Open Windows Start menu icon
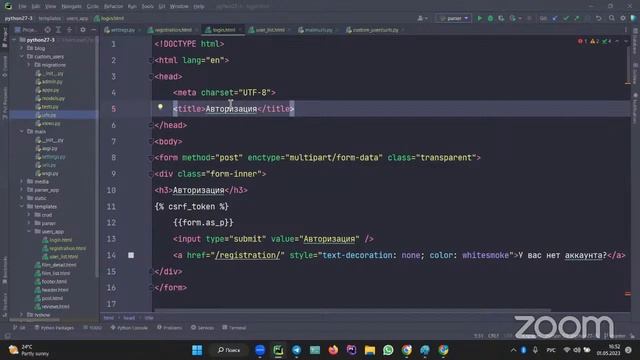The image size is (640, 360). pyautogui.click(x=197, y=350)
